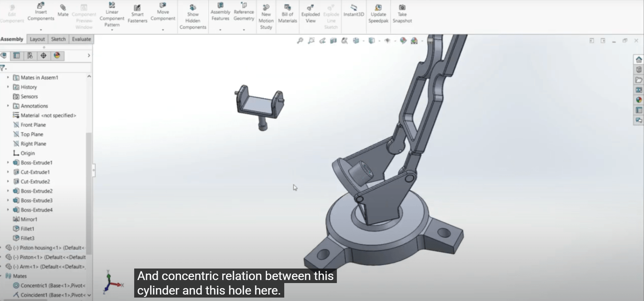Open Linear Component Pattern
The height and width of the screenshot is (301, 644).
pyautogui.click(x=112, y=15)
